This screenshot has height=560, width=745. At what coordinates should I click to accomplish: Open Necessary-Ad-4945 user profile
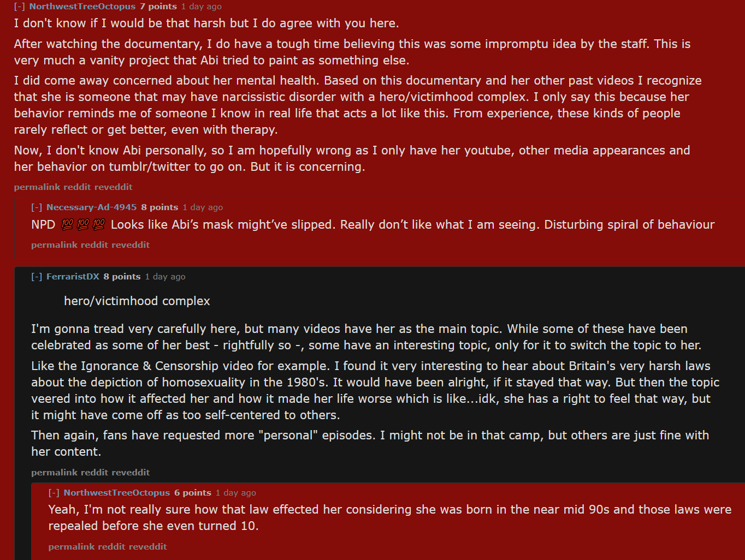pos(92,207)
